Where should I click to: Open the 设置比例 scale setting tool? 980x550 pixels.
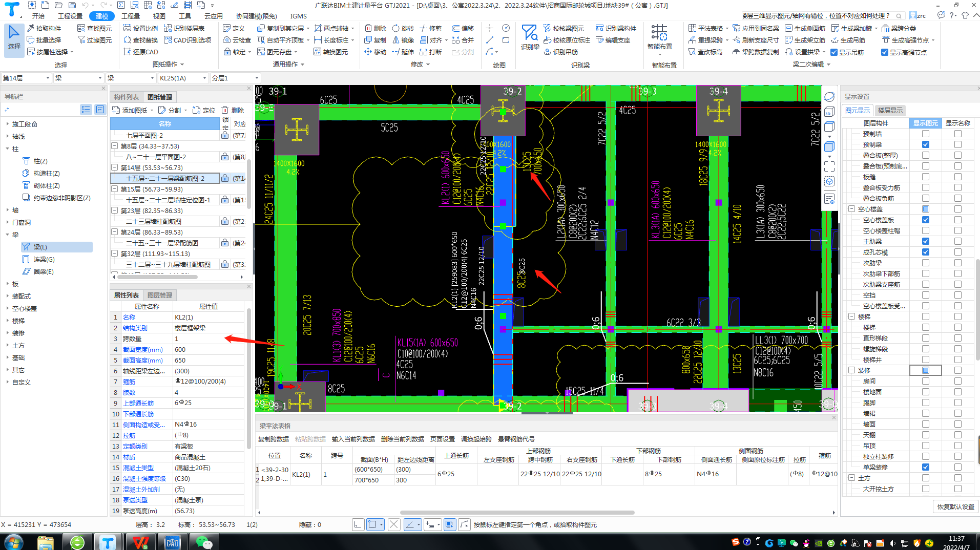[141, 28]
